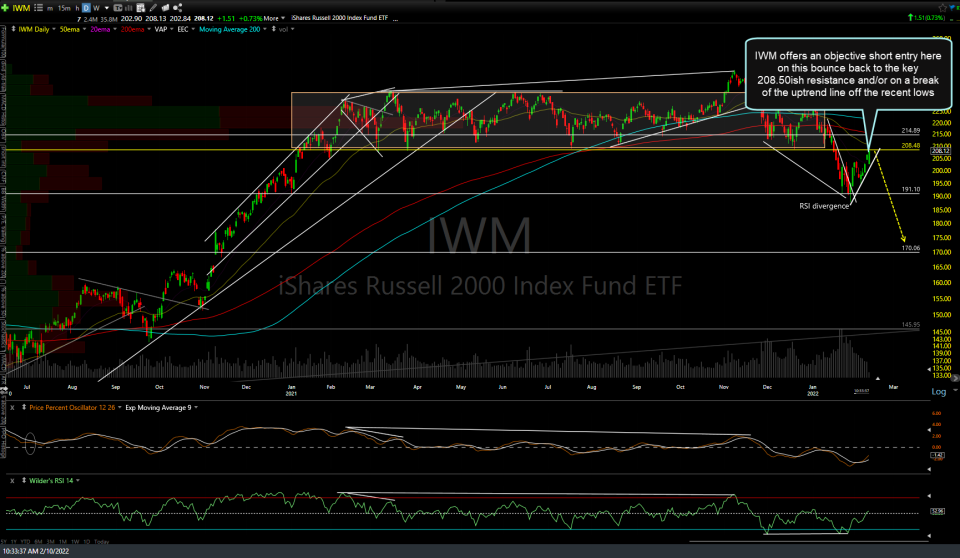Jump to Today on the chart
960x558 pixels.
click(x=102, y=541)
